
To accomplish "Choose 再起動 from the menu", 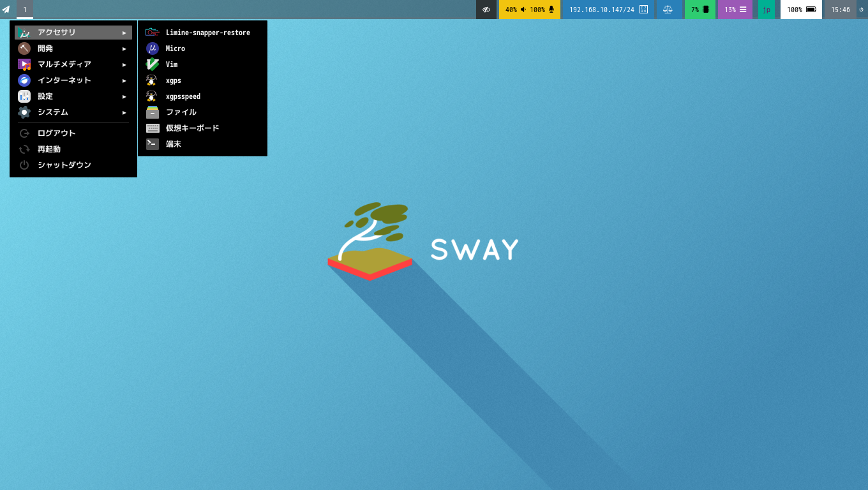I will [x=73, y=149].
